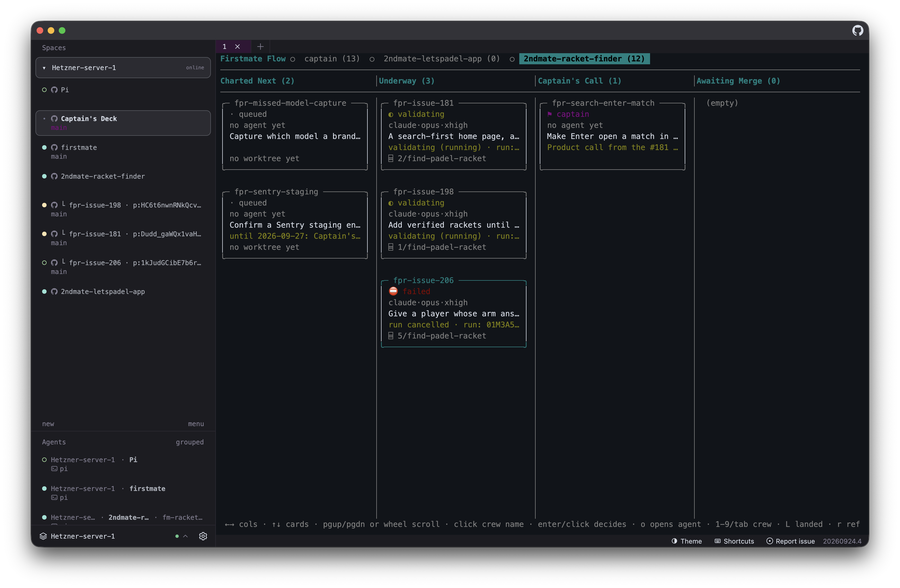Select the fpr-issue-206 space in sidebar
The image size is (900, 588).
(123, 267)
